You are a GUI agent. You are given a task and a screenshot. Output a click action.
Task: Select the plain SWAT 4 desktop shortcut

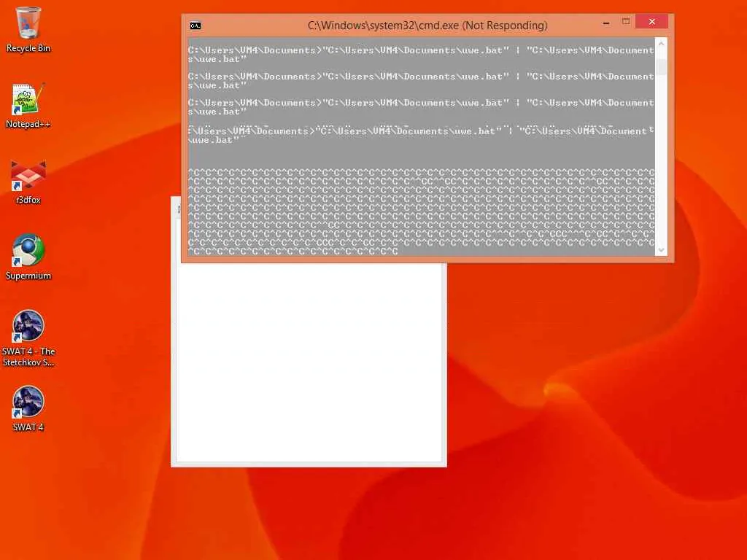click(x=28, y=408)
